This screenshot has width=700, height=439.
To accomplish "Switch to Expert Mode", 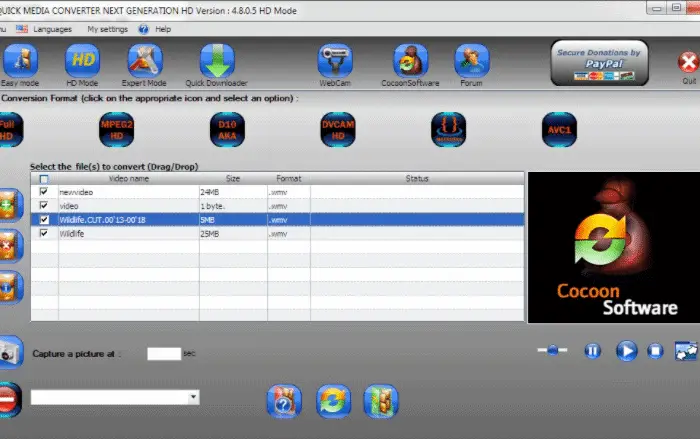I will coord(145,60).
